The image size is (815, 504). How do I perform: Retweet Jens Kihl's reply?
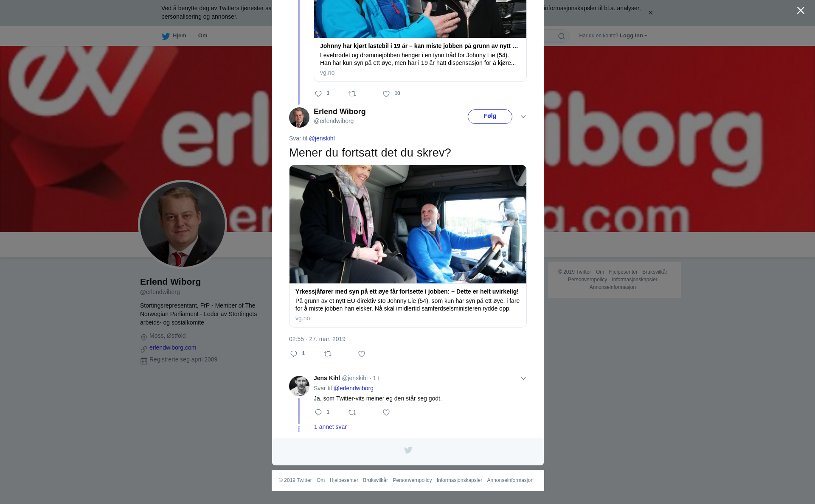click(x=352, y=412)
